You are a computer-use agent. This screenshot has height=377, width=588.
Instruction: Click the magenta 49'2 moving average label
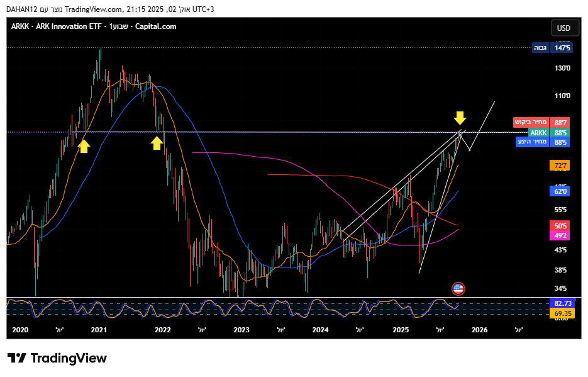click(x=560, y=235)
